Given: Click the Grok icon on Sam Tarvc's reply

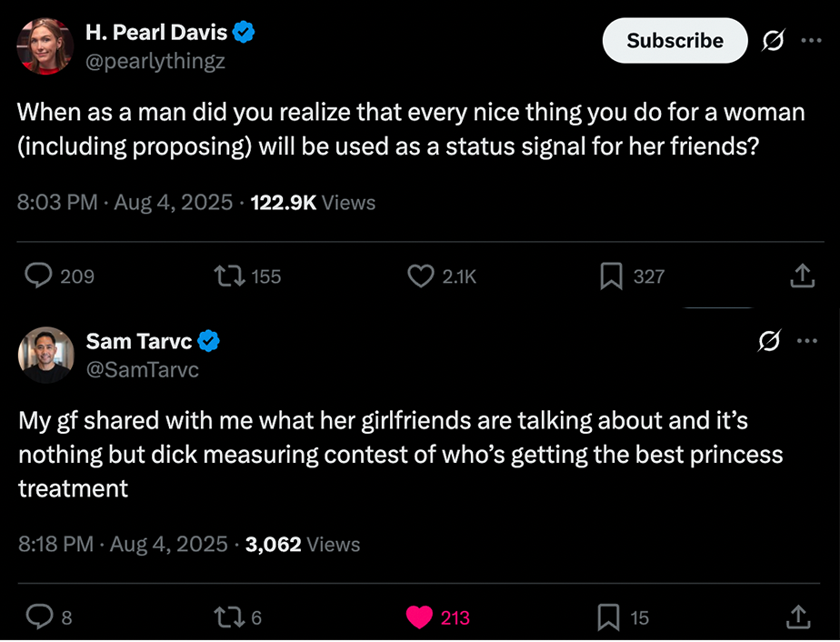Looking at the screenshot, I should coord(769,342).
